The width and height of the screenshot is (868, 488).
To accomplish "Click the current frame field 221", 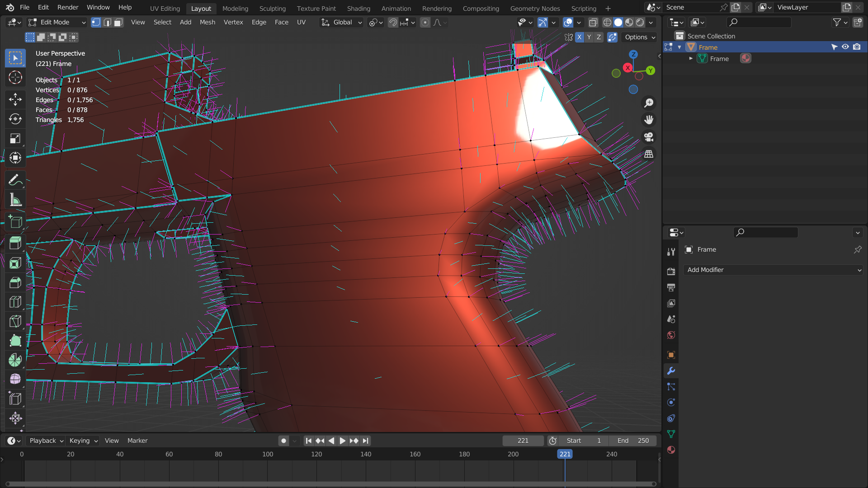I will click(x=523, y=441).
